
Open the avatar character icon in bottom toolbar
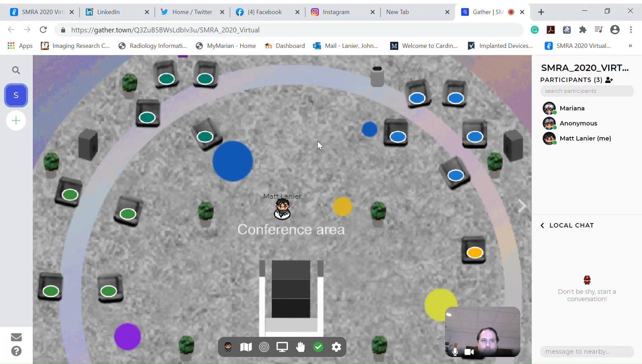click(228, 347)
